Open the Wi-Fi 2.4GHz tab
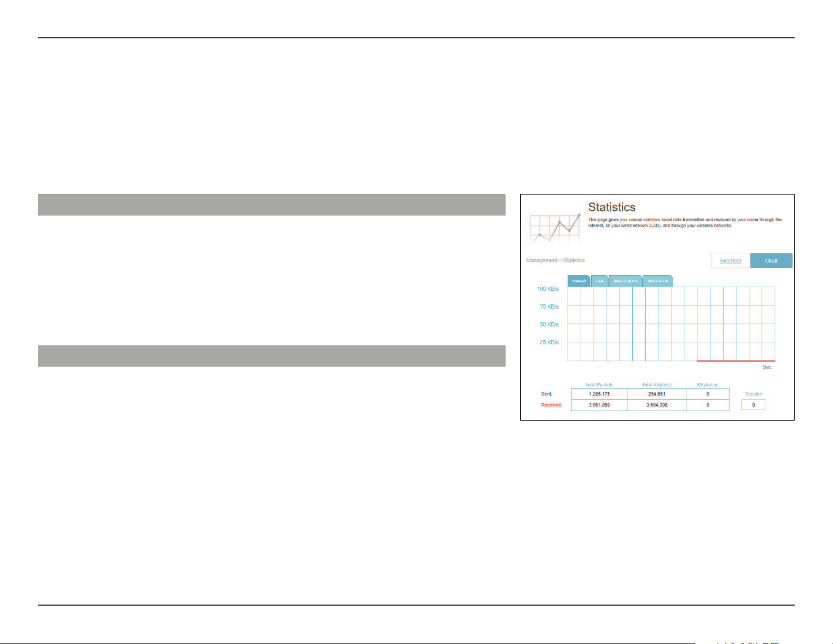The width and height of the screenshot is (833, 644). point(625,281)
